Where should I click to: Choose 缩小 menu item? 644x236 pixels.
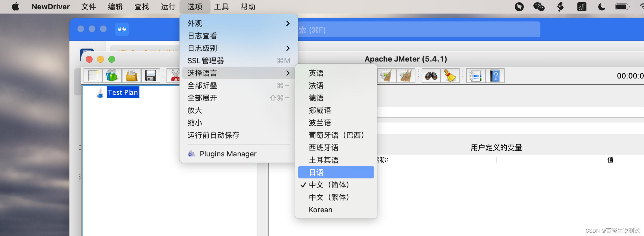tap(238, 123)
